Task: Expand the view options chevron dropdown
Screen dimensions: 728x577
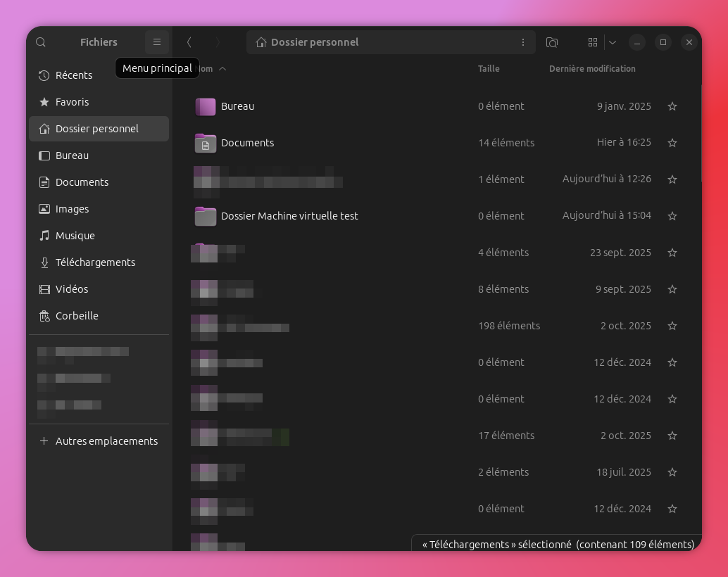Action: tap(613, 42)
